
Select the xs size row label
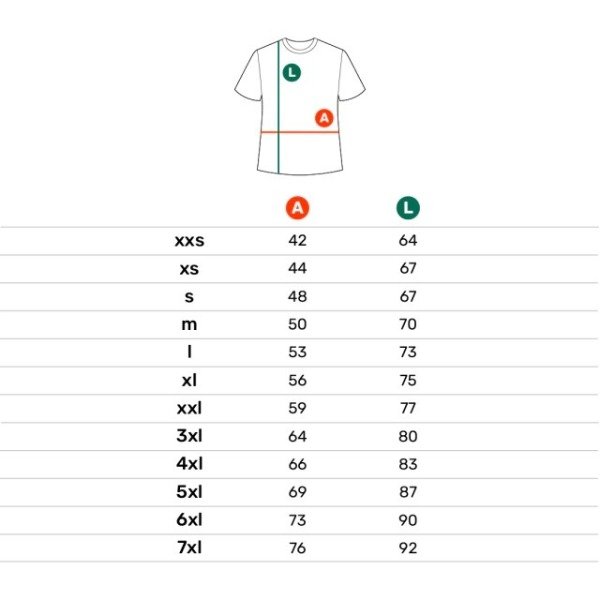(189, 268)
